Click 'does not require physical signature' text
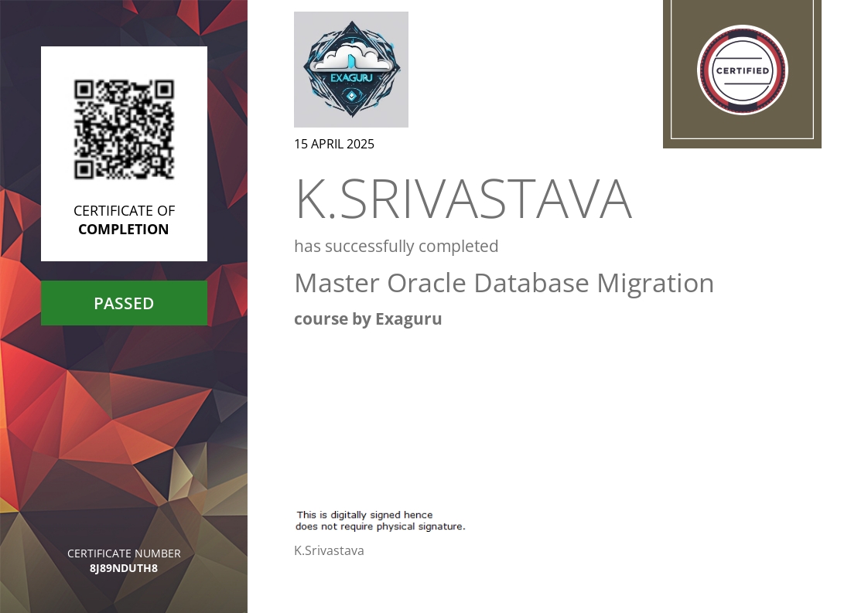Image resolution: width=868 pixels, height=613 pixels. [x=380, y=526]
